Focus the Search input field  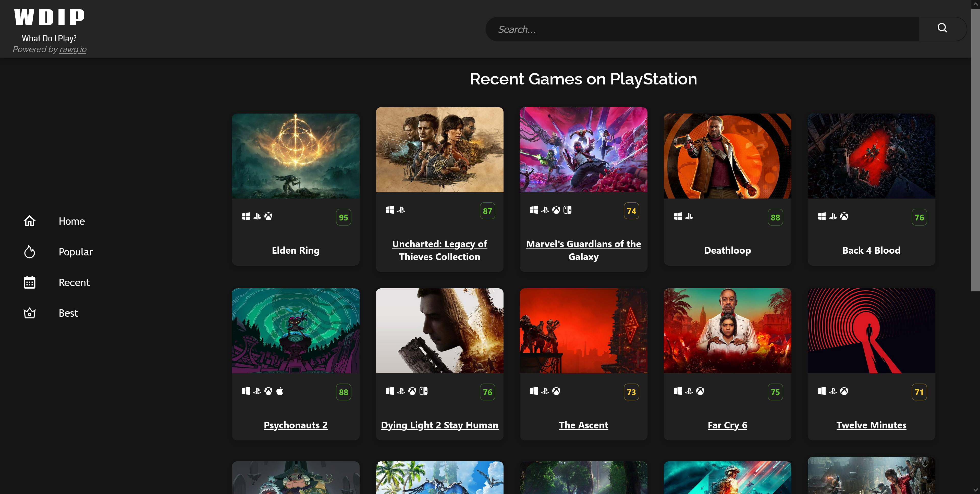702,29
